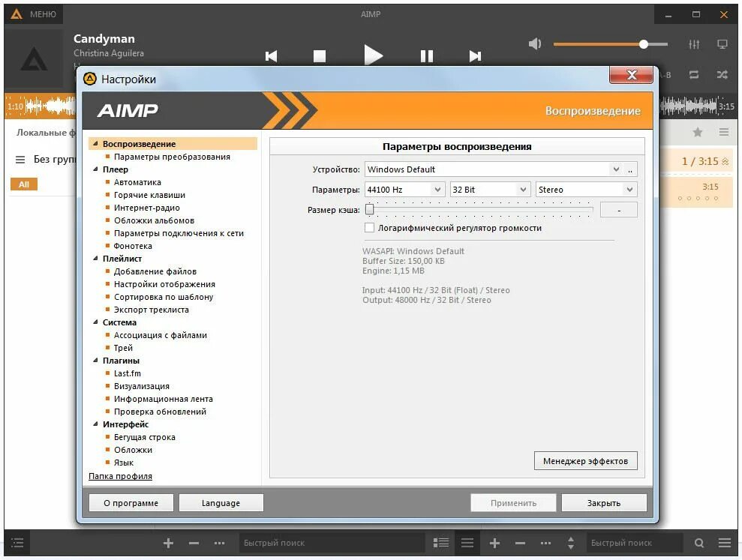This screenshot has height=560, width=742.
Task: Open the equalizer sliders icon
Action: pos(694,44)
